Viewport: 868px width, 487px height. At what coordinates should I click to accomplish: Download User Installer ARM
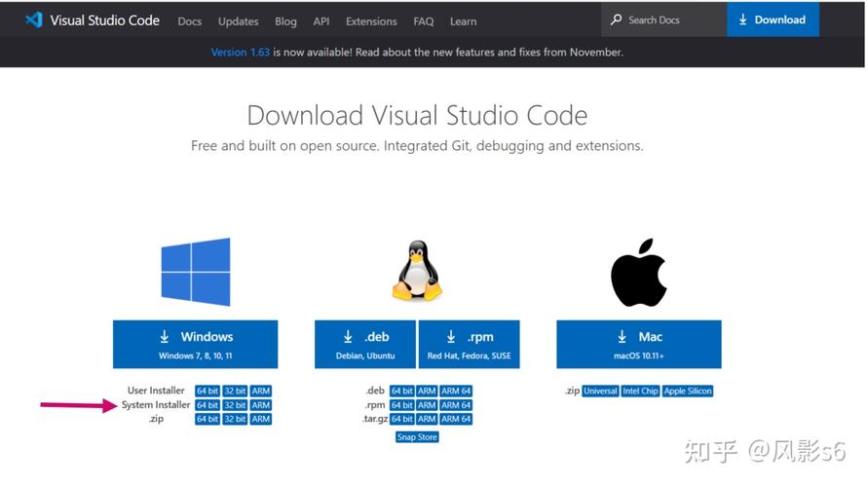point(261,391)
